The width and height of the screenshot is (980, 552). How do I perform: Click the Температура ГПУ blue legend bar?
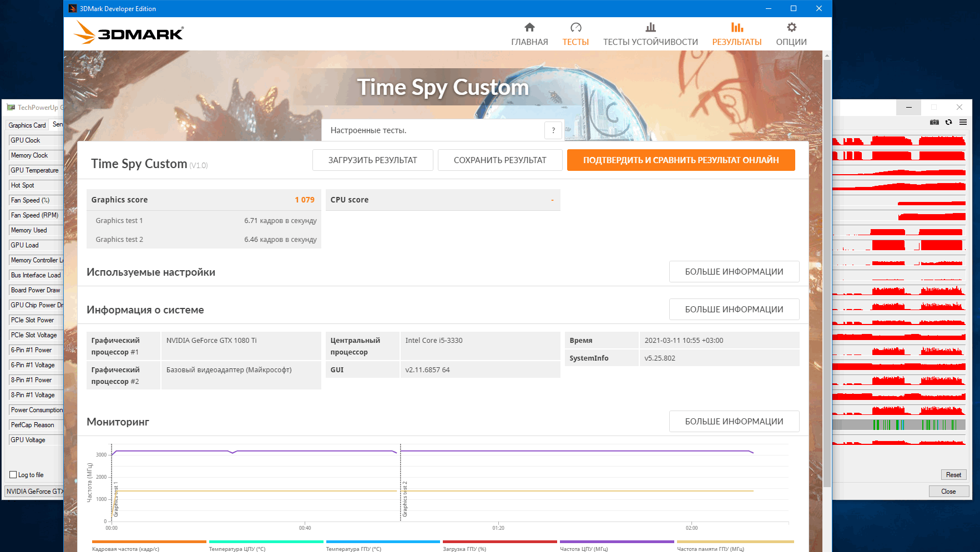click(383, 541)
